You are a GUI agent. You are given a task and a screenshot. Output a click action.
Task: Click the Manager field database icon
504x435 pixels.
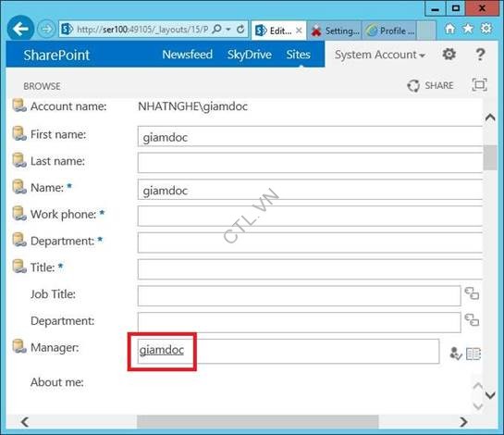(19, 346)
